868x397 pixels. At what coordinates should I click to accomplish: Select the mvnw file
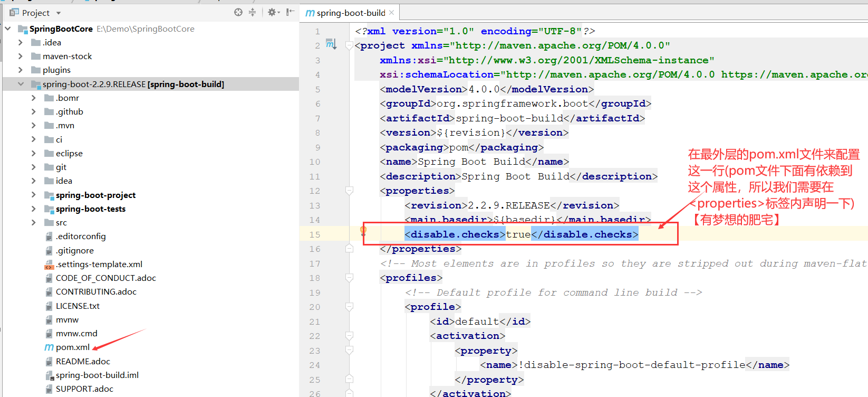67,319
